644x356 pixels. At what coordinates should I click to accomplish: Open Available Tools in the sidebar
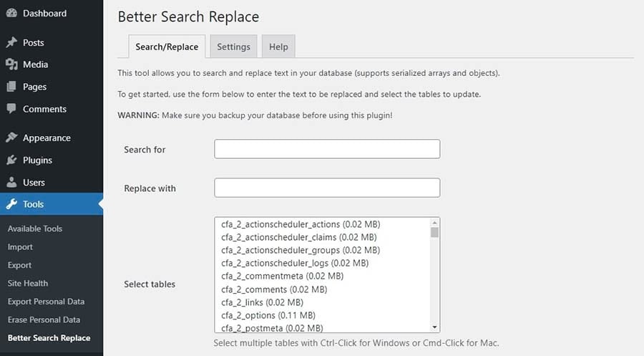click(35, 228)
